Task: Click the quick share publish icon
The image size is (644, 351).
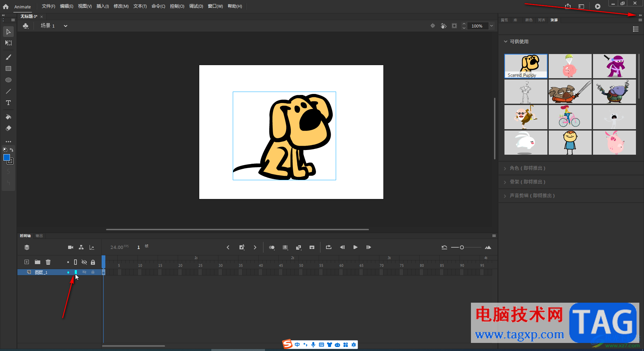Action: coord(568,6)
